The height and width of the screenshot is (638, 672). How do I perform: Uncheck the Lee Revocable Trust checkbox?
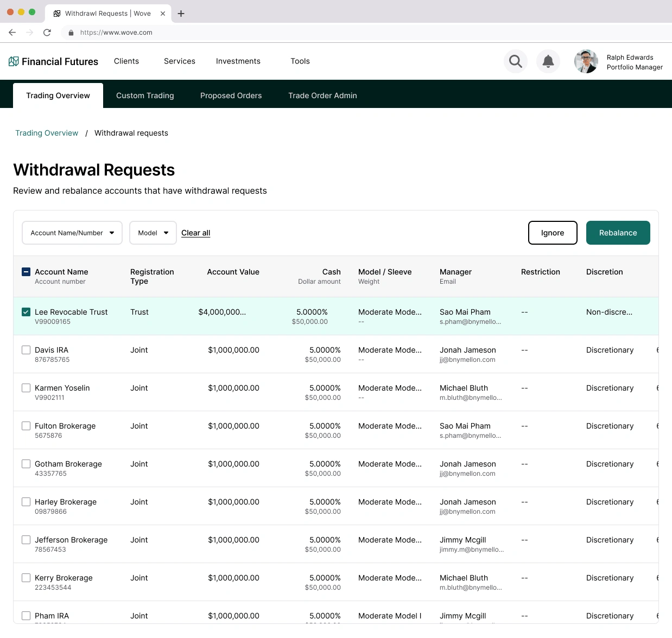(26, 312)
